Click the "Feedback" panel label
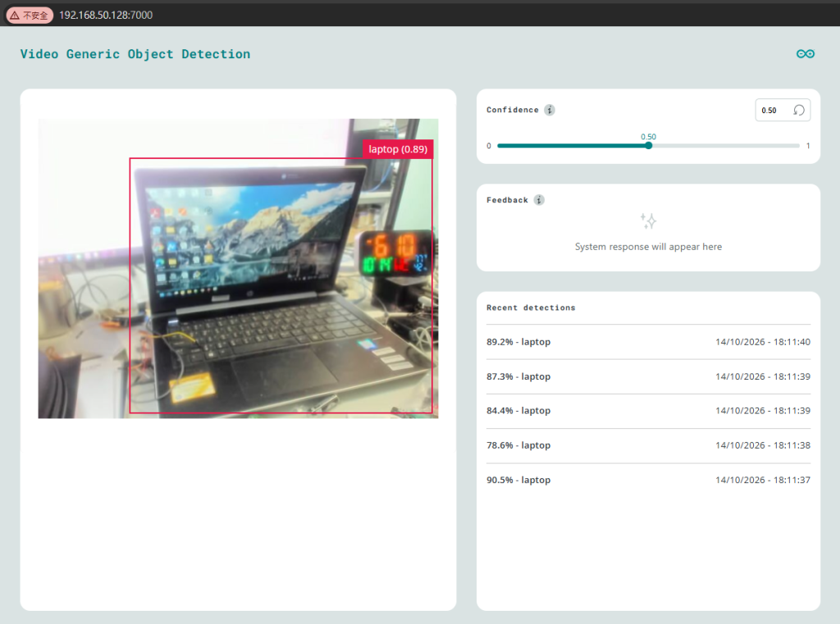Image resolution: width=840 pixels, height=624 pixels. 507,200
